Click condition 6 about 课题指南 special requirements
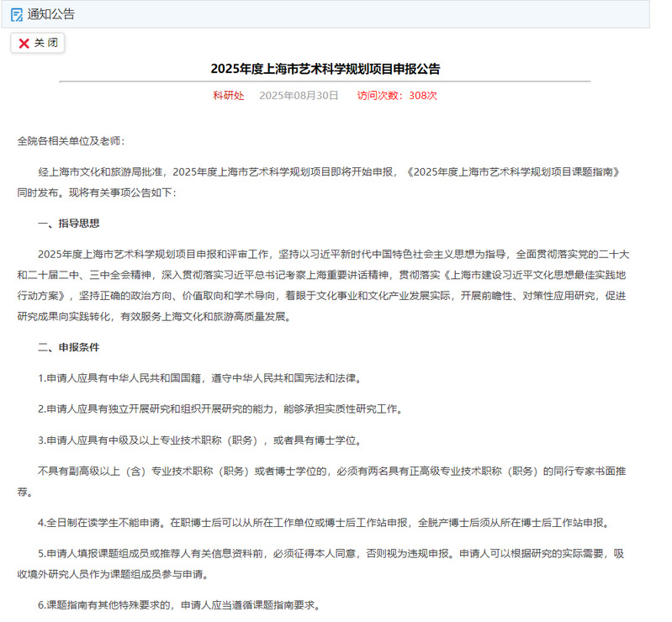Screen dimensions: 672x622 pos(178,605)
